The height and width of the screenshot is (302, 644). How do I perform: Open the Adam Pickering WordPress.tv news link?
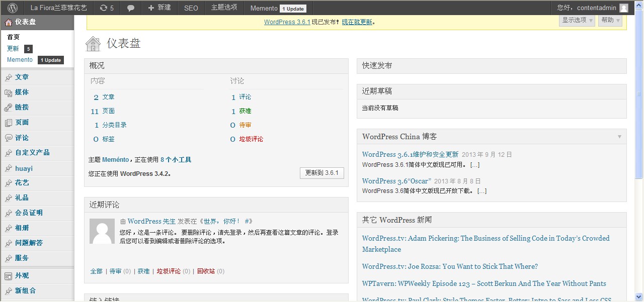click(x=486, y=244)
